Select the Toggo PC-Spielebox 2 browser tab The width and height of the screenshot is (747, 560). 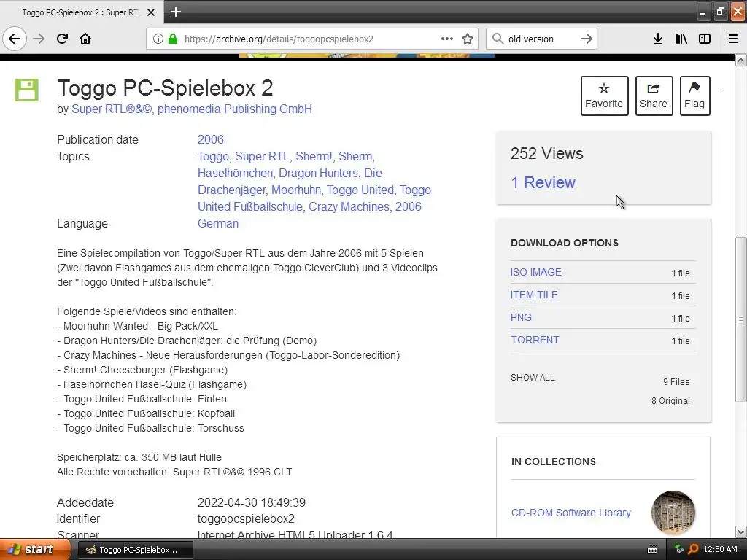[x=82, y=12]
